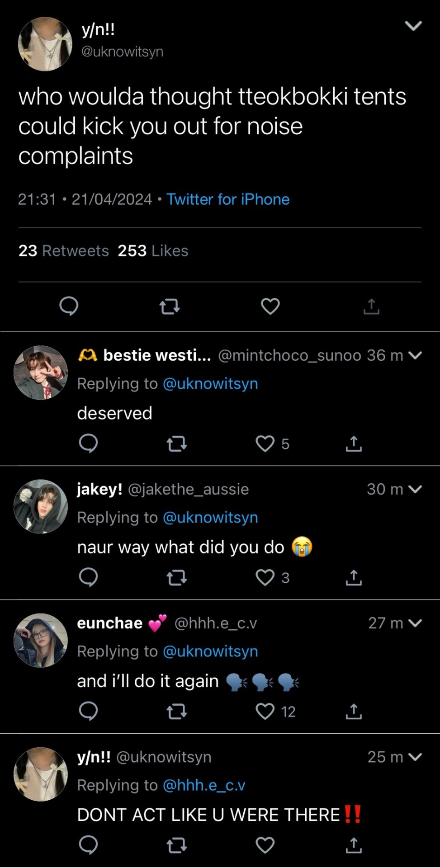
Task: Reply to the main tteokbokki tents tweet
Action: tap(69, 306)
